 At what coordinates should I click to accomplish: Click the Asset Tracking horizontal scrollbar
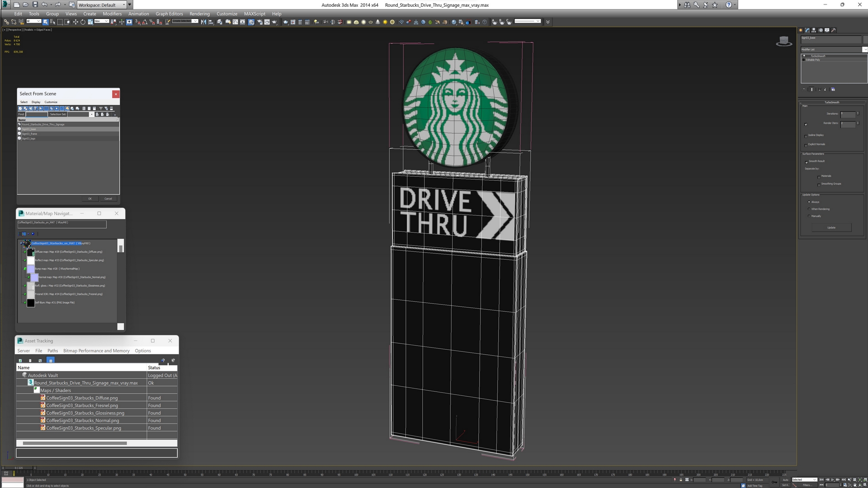click(x=75, y=443)
